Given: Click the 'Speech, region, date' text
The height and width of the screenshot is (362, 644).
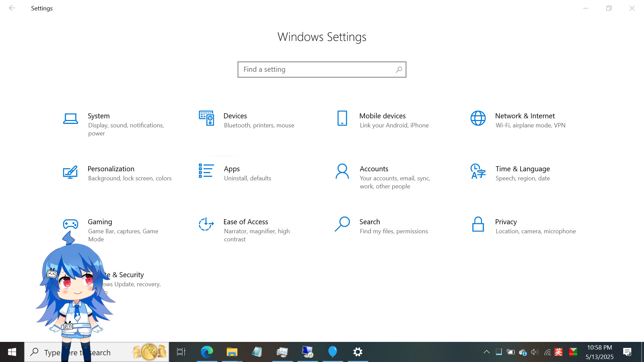Looking at the screenshot, I should pos(523,178).
